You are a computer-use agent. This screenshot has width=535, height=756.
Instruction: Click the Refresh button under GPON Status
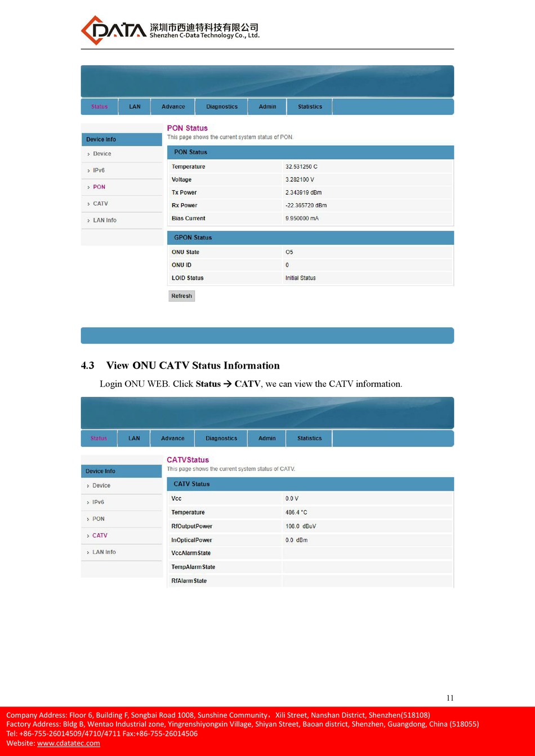click(181, 296)
